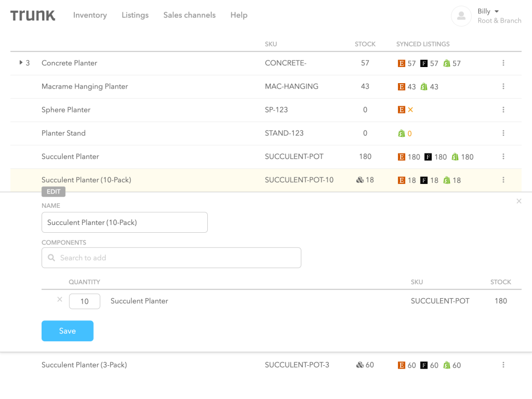The image size is (532, 399).
Task: Click the quantity field showing 10
Action: (85, 301)
